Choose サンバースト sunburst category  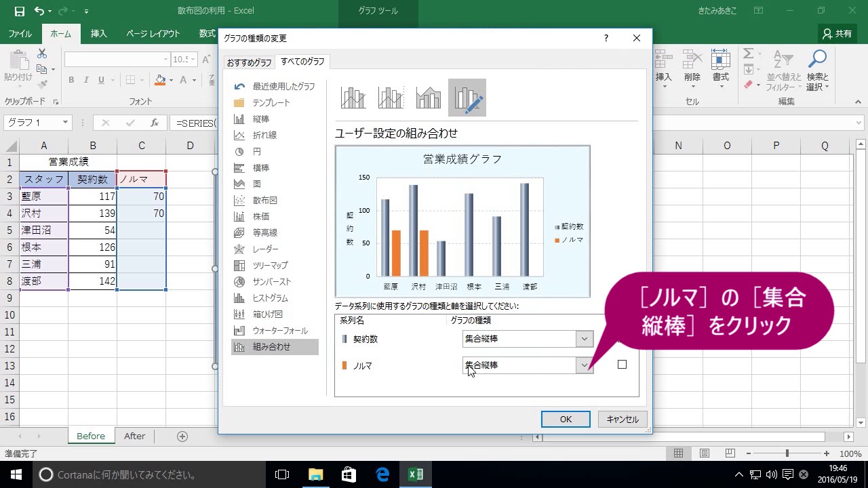[275, 282]
